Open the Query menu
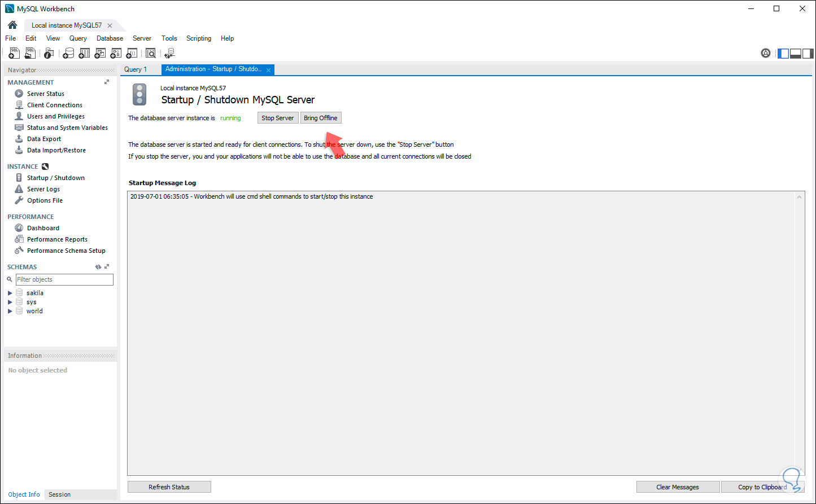816x504 pixels. (78, 38)
